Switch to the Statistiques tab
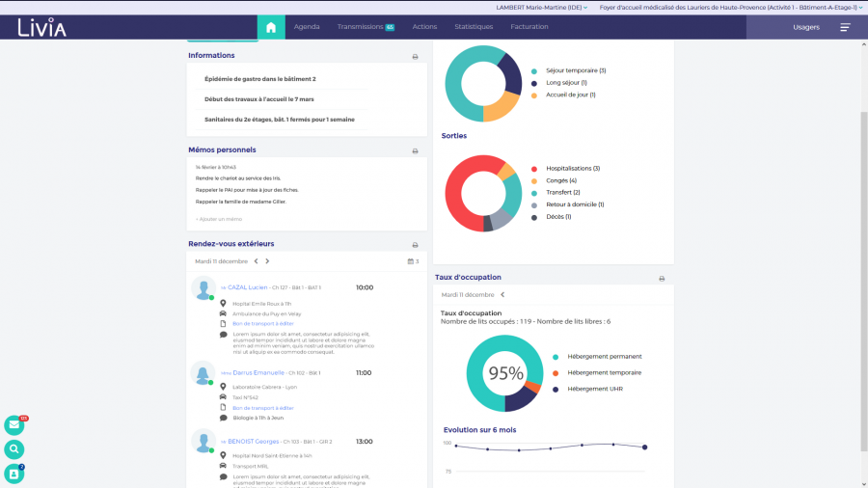 point(474,27)
